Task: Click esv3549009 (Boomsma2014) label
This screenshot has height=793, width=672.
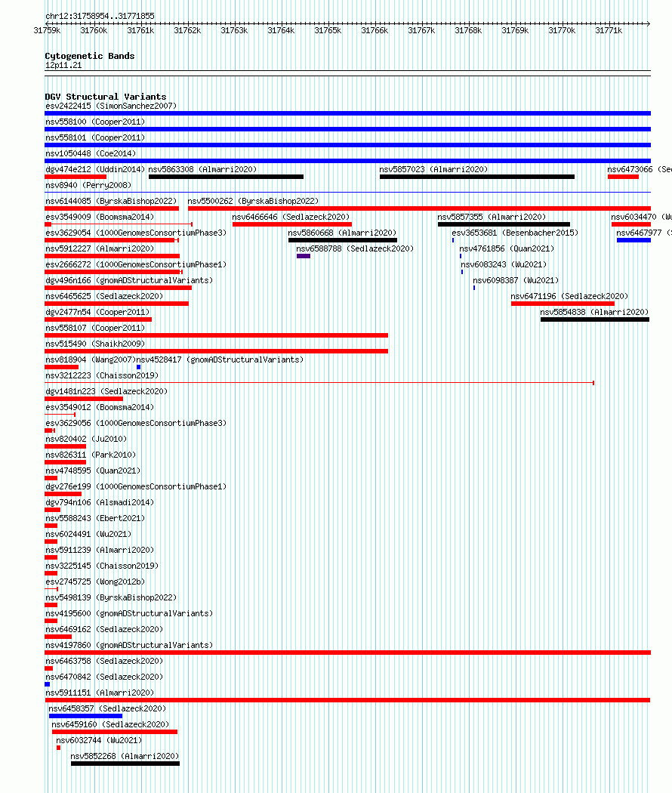Action: (100, 217)
